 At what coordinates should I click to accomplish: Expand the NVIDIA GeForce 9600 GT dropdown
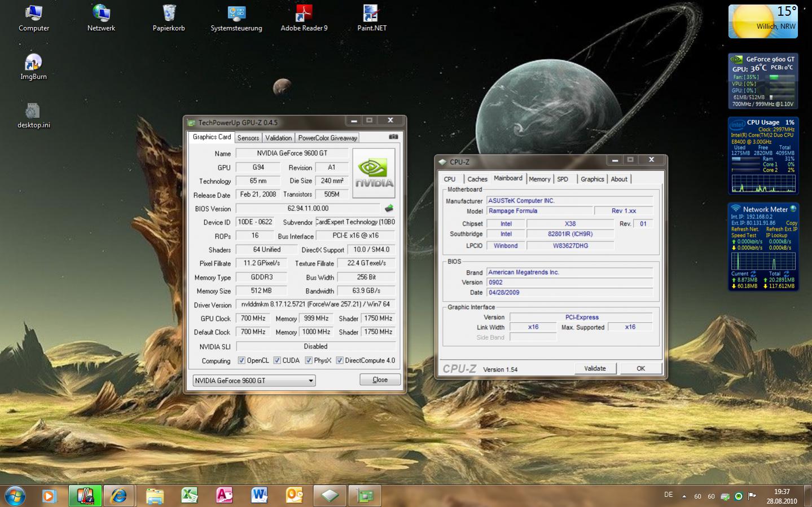tap(310, 381)
